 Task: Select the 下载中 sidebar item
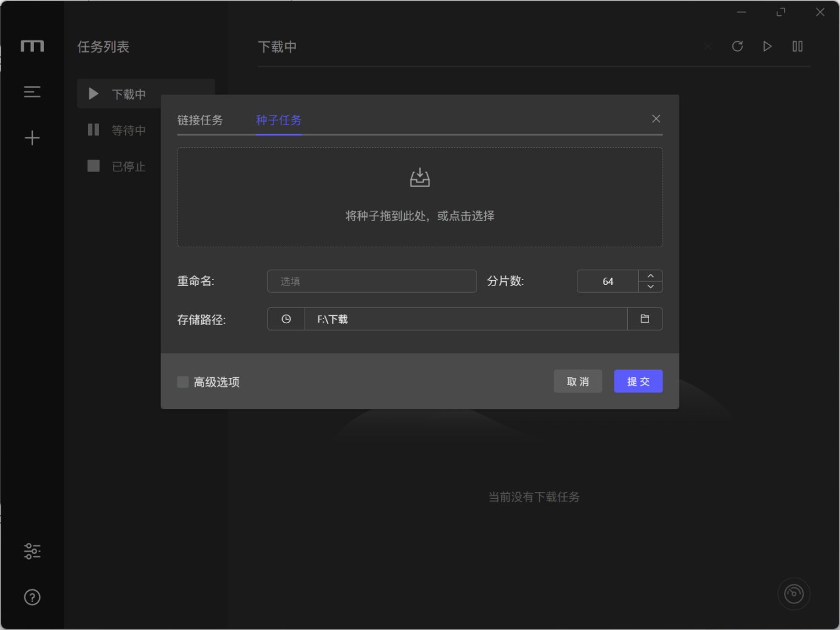click(x=146, y=94)
